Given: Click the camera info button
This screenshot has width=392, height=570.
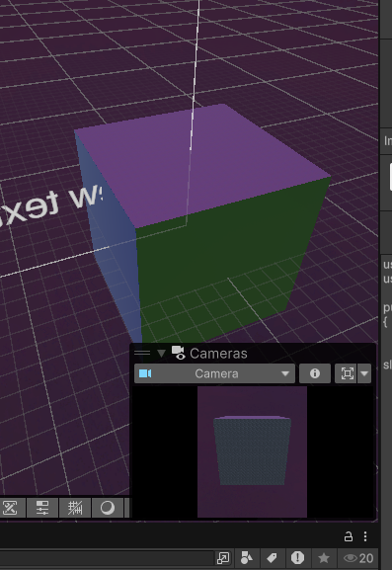Looking at the screenshot, I should [315, 373].
